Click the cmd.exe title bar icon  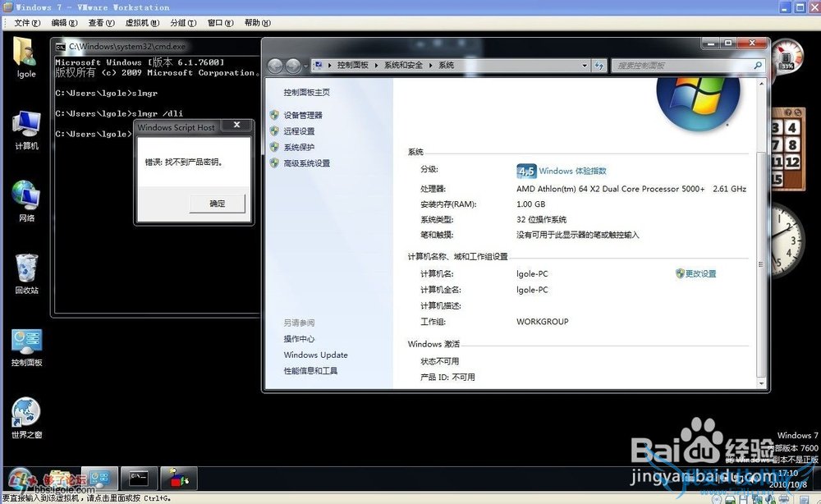61,47
